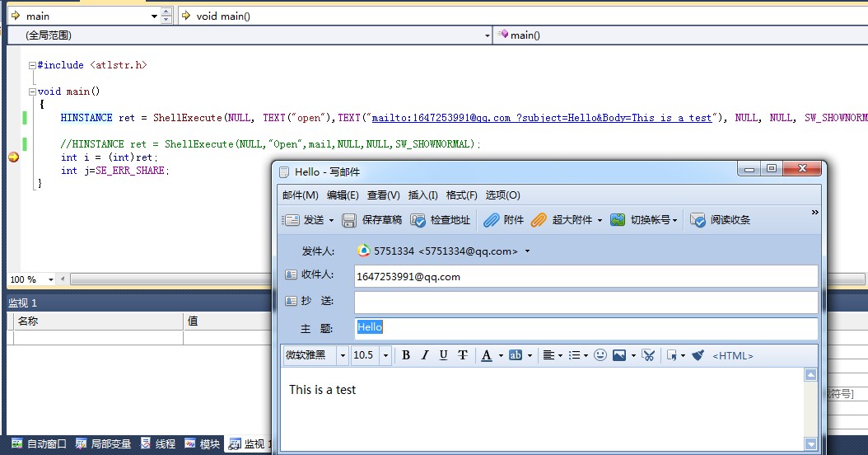Click the mailto link in the code
868x455 pixels.
(541, 118)
